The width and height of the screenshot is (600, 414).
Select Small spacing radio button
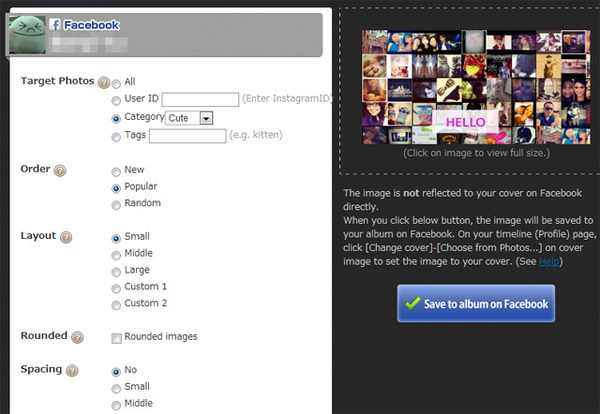(117, 388)
